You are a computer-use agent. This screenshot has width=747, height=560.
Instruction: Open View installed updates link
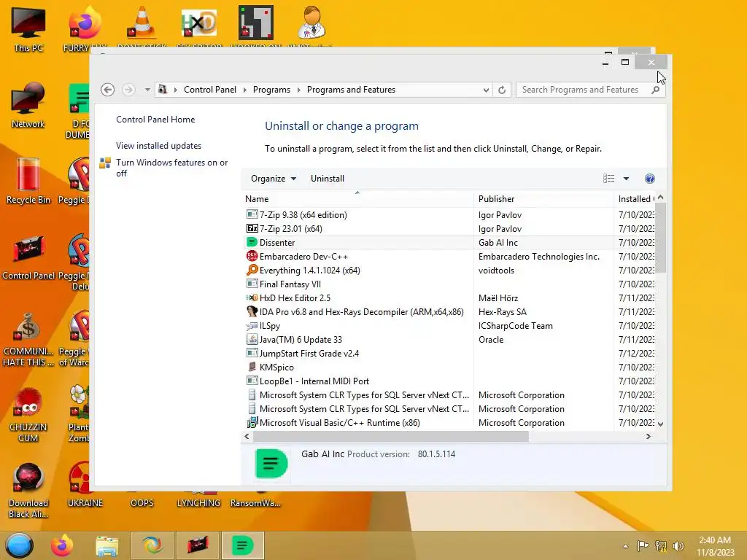(x=158, y=146)
